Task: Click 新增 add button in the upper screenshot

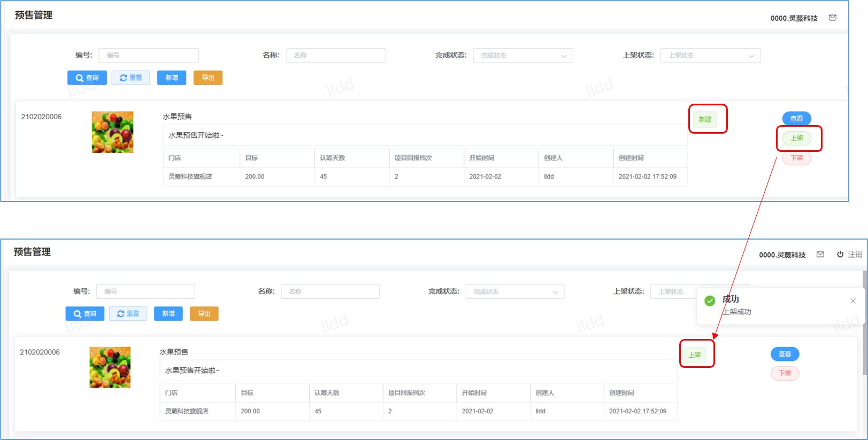Action: coord(172,78)
